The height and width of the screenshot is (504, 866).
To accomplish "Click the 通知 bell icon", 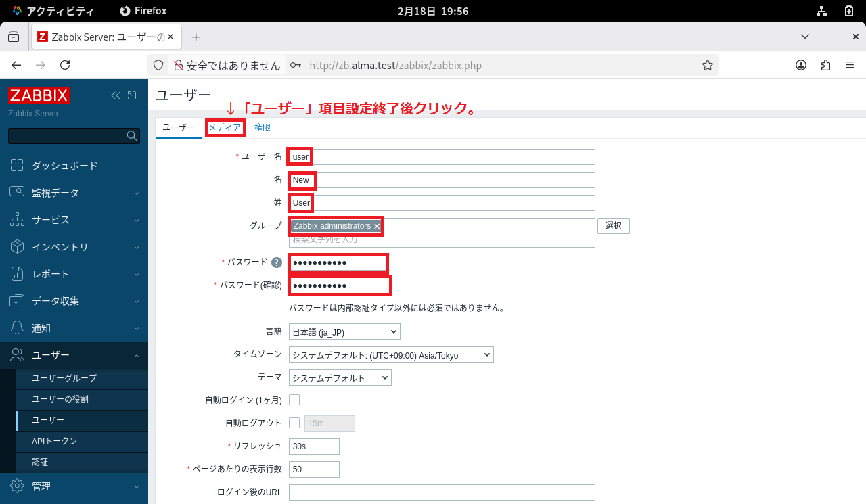I will click(x=17, y=328).
